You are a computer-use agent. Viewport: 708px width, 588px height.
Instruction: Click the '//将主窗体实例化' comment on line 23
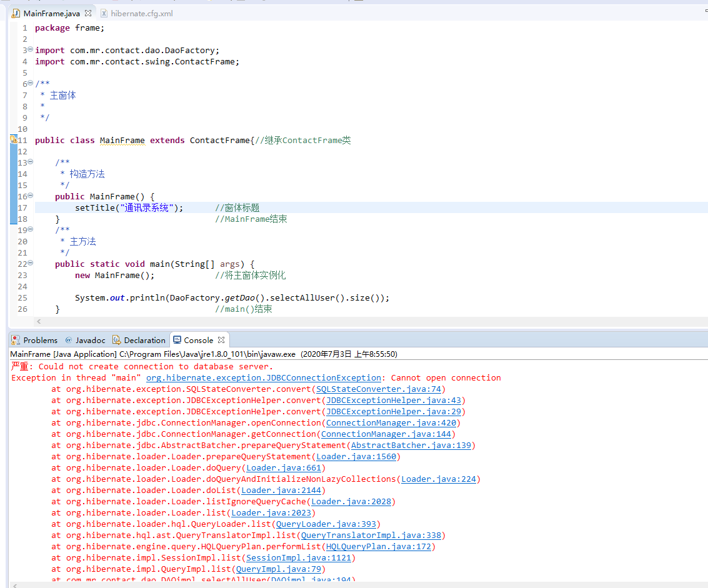click(250, 275)
